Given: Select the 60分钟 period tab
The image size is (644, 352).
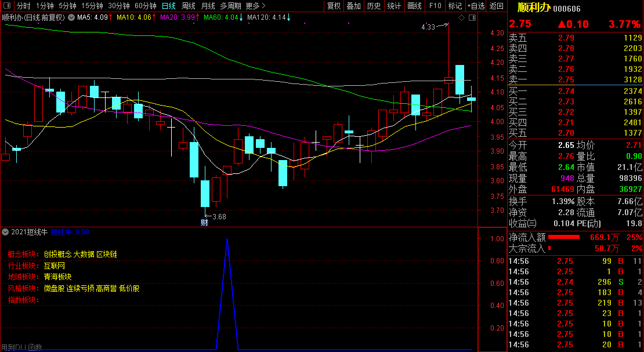Looking at the screenshot, I should click(146, 6).
